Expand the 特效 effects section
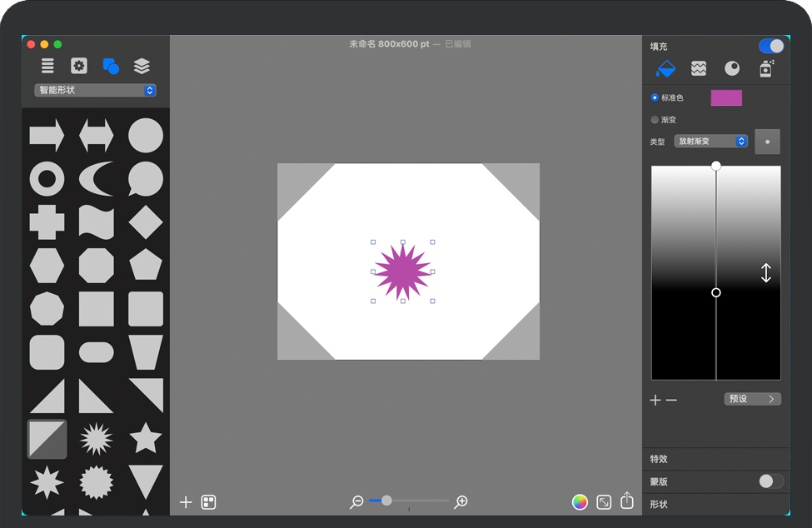 (x=659, y=459)
